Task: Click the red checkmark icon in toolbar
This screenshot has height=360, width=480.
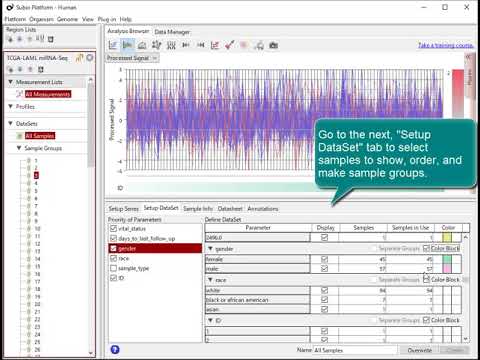Action: coord(230,45)
